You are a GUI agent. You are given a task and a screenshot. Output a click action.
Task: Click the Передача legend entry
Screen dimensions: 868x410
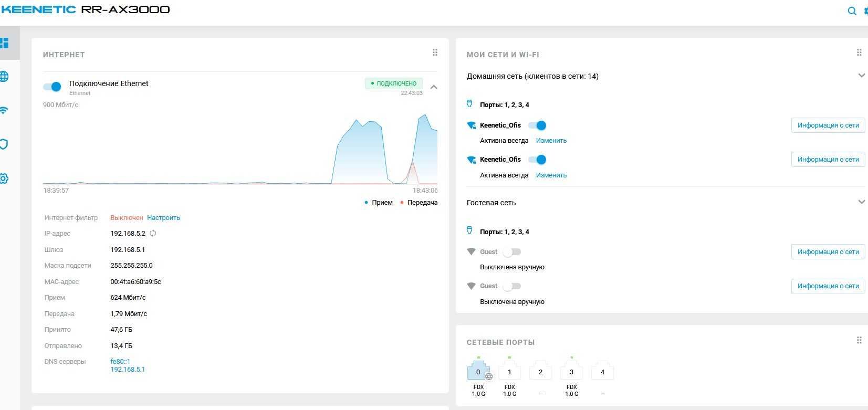[x=419, y=203]
